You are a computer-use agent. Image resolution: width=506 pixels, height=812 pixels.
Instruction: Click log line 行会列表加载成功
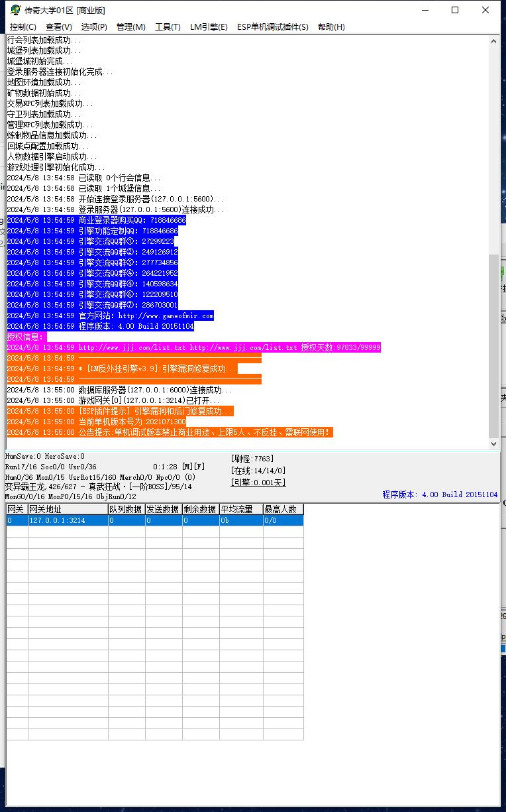click(44, 40)
